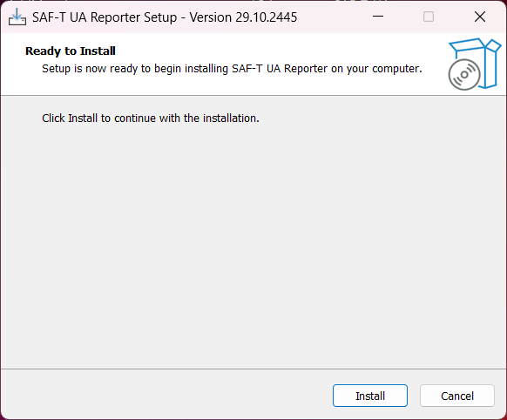The height and width of the screenshot is (420, 507).
Task: Select the Ready to Install heading
Action: click(71, 51)
